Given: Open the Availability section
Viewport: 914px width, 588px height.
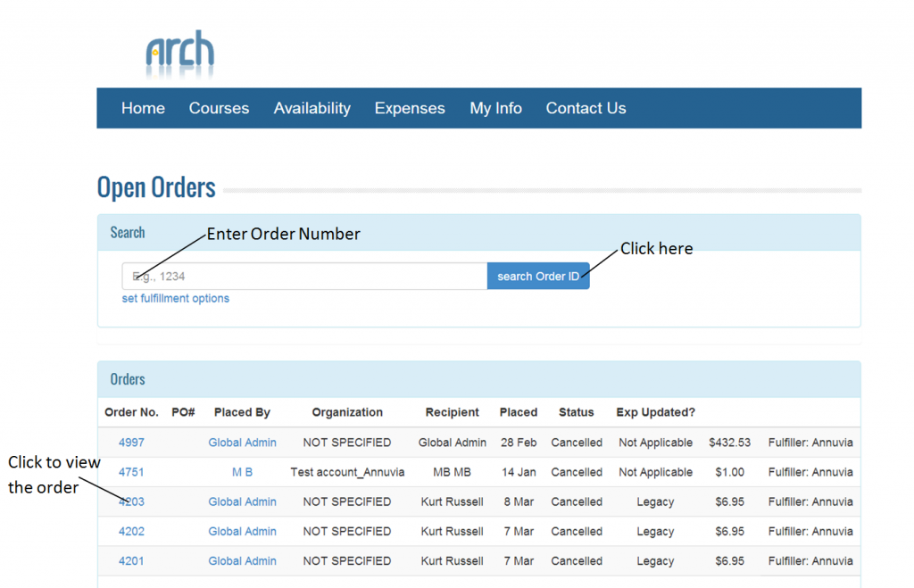Looking at the screenshot, I should [312, 108].
